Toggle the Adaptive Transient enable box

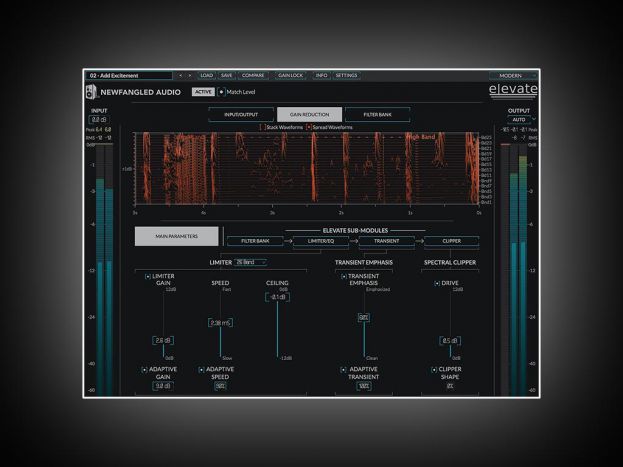click(343, 370)
